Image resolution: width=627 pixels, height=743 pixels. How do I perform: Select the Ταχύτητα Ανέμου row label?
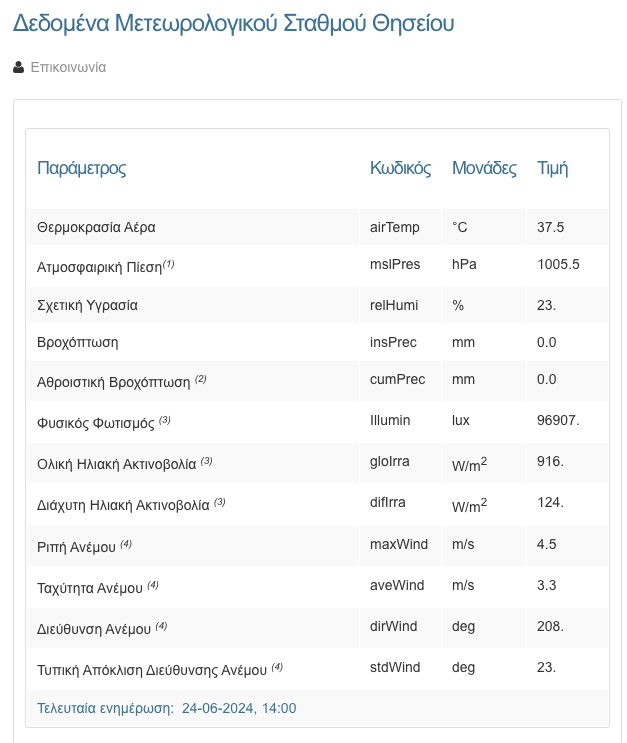click(90, 589)
